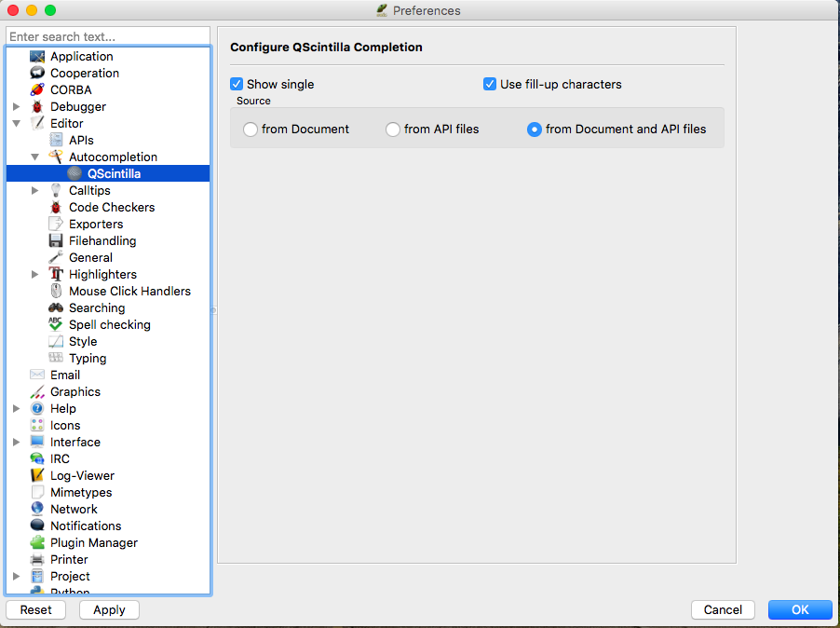The image size is (840, 628).
Task: Uncheck Use fill-up characters
Action: coord(490,84)
